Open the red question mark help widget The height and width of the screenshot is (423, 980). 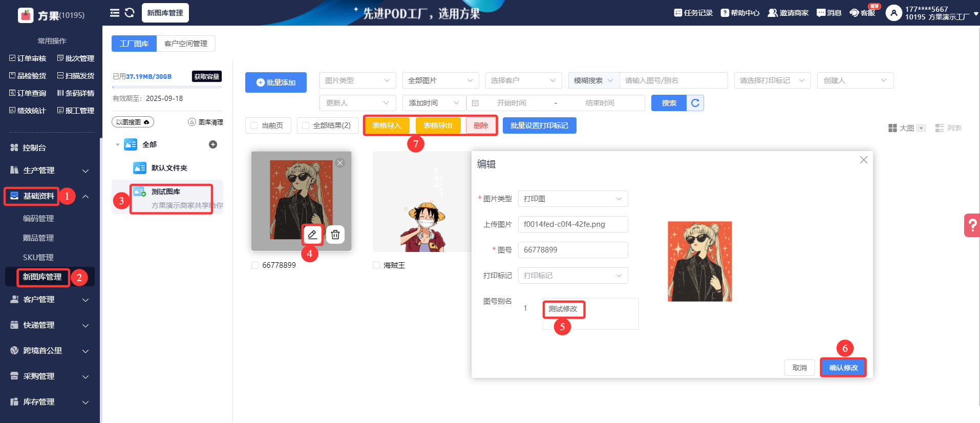[x=972, y=225]
